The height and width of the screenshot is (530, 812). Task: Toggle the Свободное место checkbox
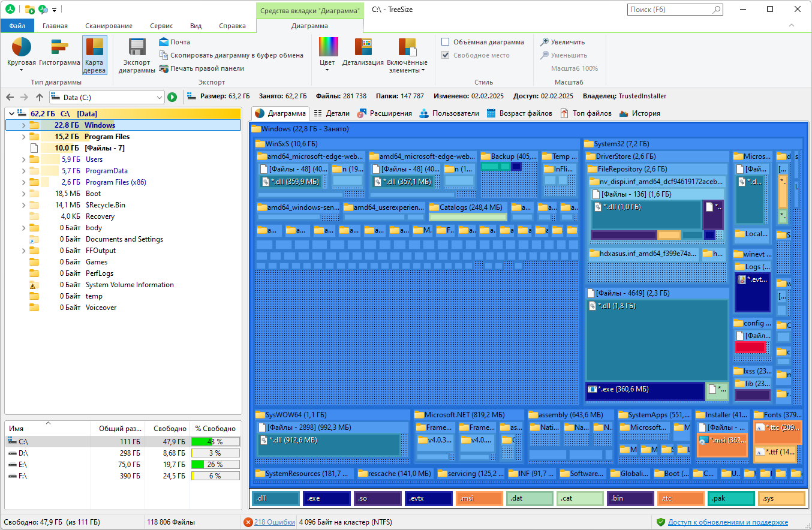coord(446,55)
